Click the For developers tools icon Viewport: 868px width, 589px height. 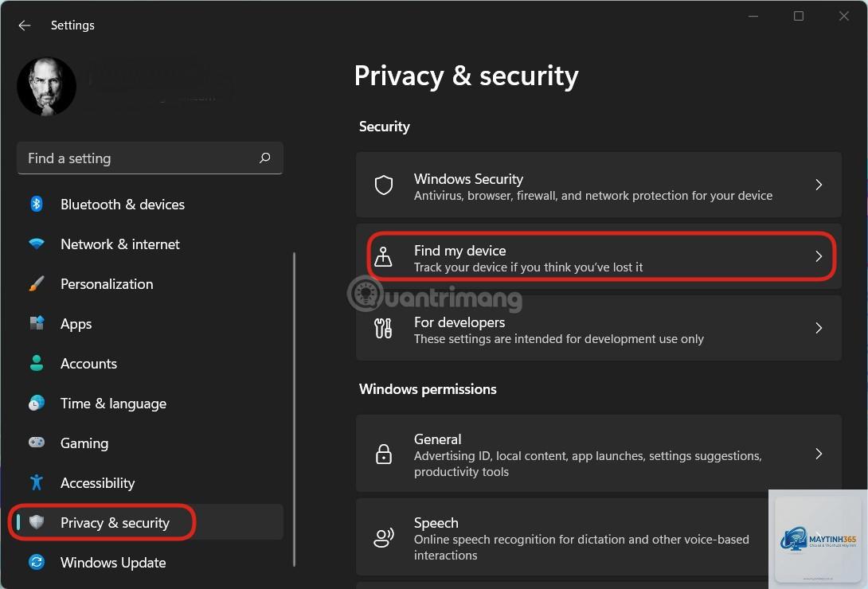click(x=383, y=328)
